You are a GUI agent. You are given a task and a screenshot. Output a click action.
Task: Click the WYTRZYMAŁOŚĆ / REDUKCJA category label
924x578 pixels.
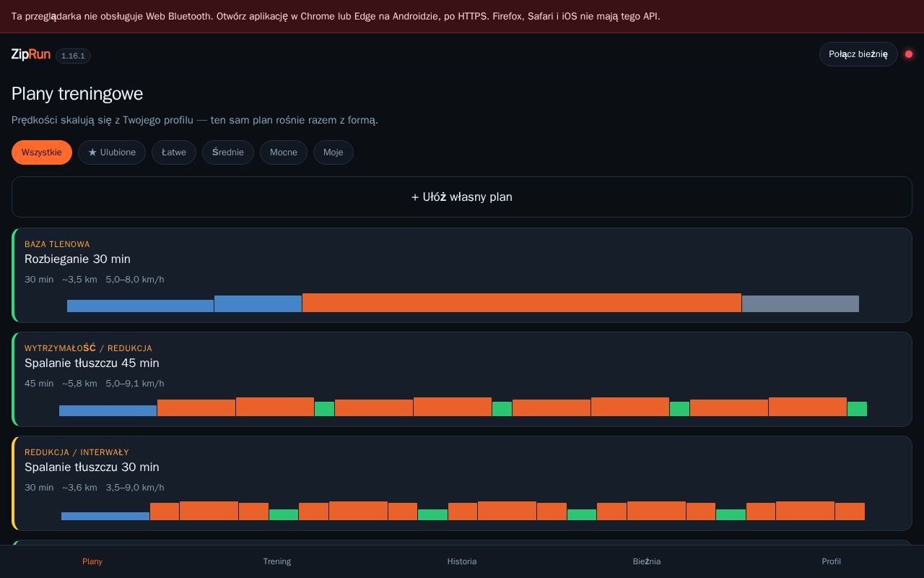click(88, 348)
